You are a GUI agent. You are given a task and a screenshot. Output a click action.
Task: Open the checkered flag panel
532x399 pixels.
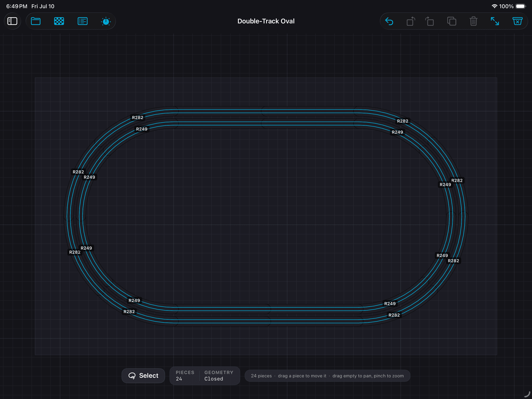pyautogui.click(x=59, y=21)
